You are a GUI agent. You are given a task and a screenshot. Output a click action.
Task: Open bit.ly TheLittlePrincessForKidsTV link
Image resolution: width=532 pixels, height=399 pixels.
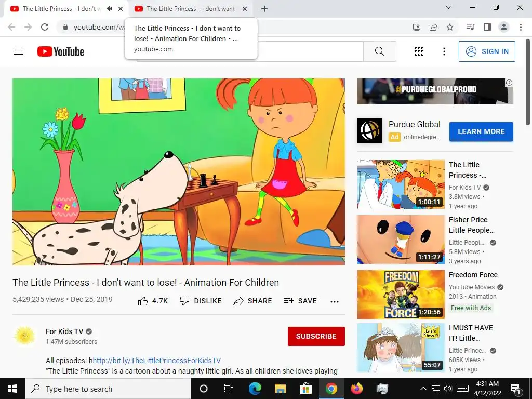[156, 361]
